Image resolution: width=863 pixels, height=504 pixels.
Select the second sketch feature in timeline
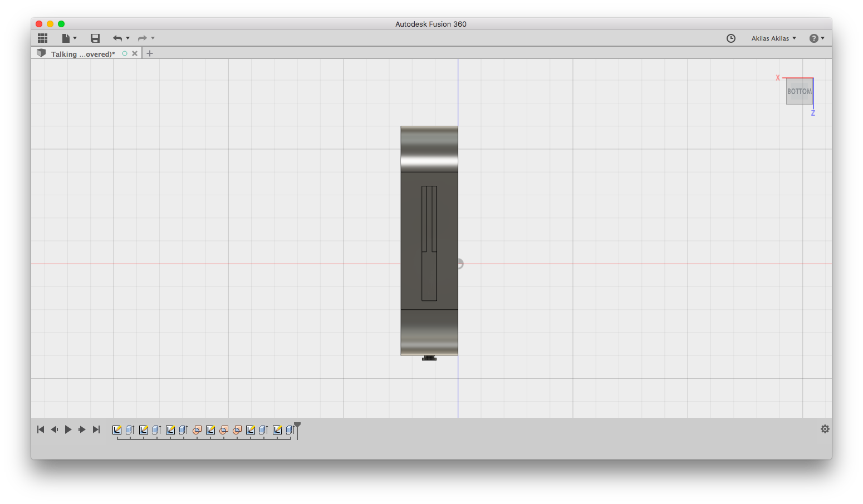(x=144, y=430)
